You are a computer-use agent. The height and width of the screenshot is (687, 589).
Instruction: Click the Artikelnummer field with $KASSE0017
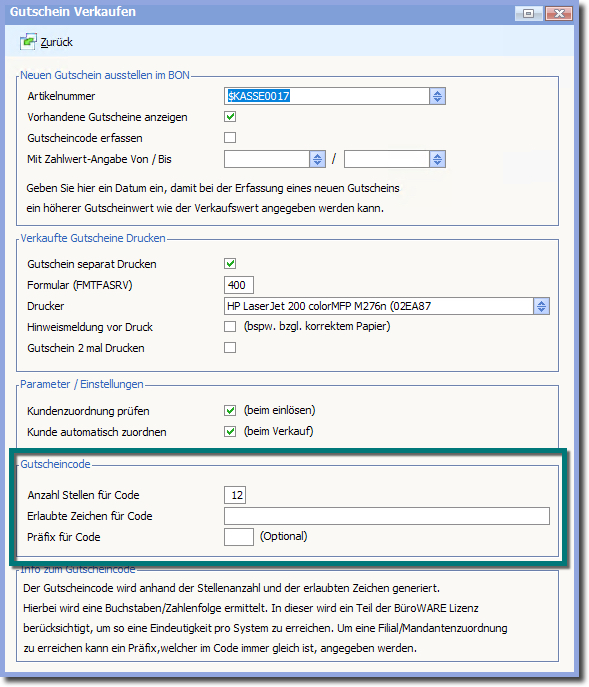(326, 96)
